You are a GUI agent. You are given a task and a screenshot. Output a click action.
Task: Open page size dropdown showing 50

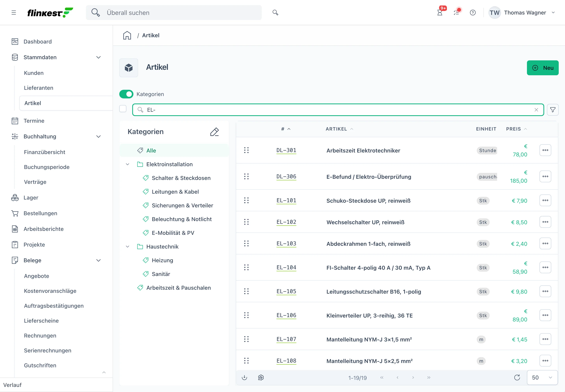pyautogui.click(x=542, y=377)
